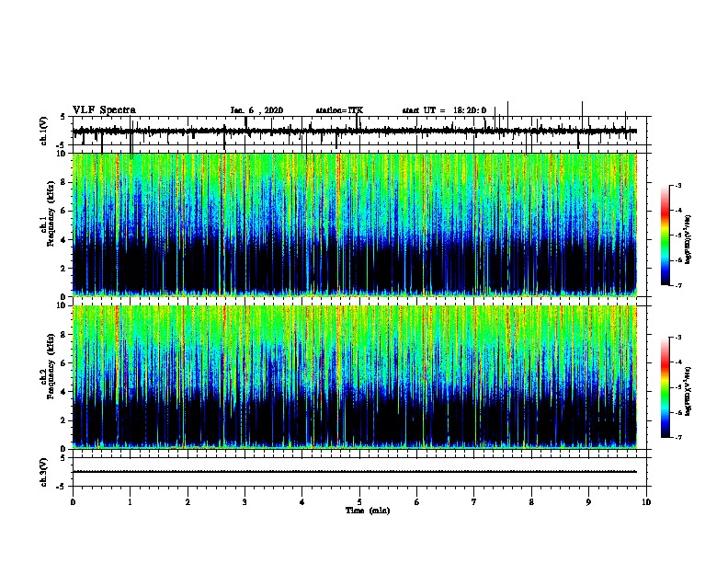Click time axis tick label "4"
Screen dimensions: 728x563
(302, 502)
